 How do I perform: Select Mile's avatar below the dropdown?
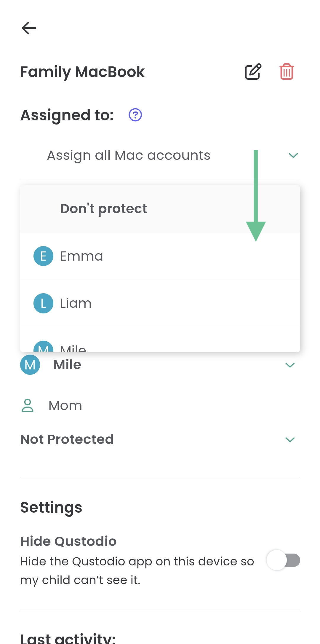coord(30,365)
